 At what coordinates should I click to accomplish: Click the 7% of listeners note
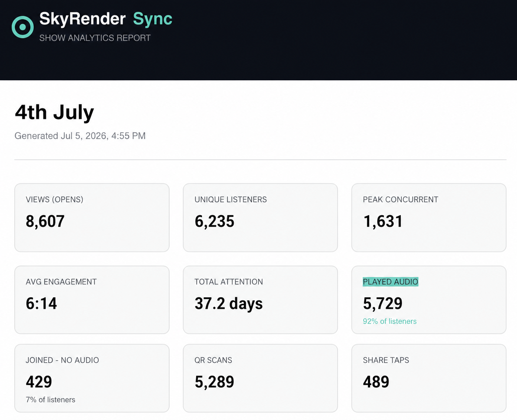pos(51,400)
